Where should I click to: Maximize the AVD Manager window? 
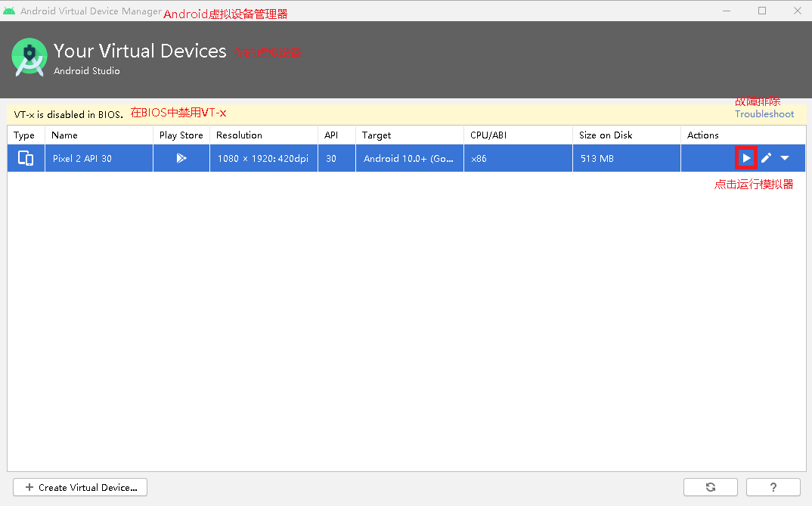(762, 11)
